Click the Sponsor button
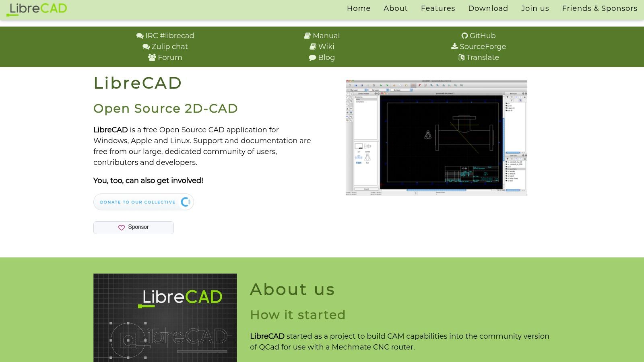This screenshot has width=644, height=362. tap(134, 228)
